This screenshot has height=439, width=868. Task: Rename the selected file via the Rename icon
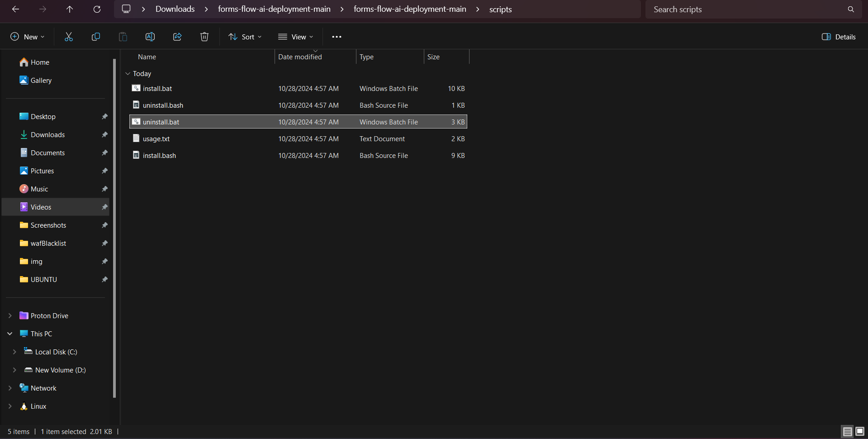[x=150, y=37]
